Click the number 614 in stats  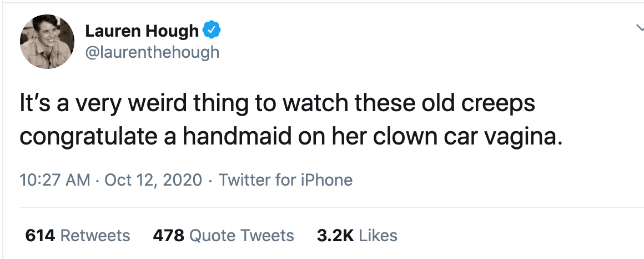pyautogui.click(x=40, y=236)
